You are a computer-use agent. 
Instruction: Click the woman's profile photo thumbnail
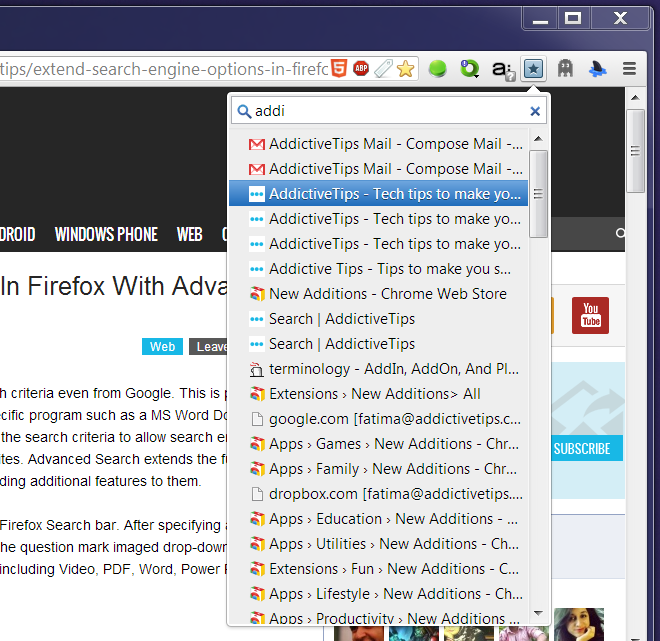pyautogui.click(x=579, y=625)
